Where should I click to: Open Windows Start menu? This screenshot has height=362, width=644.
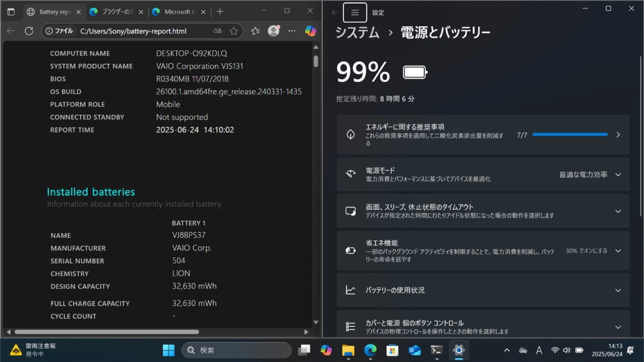point(169,350)
